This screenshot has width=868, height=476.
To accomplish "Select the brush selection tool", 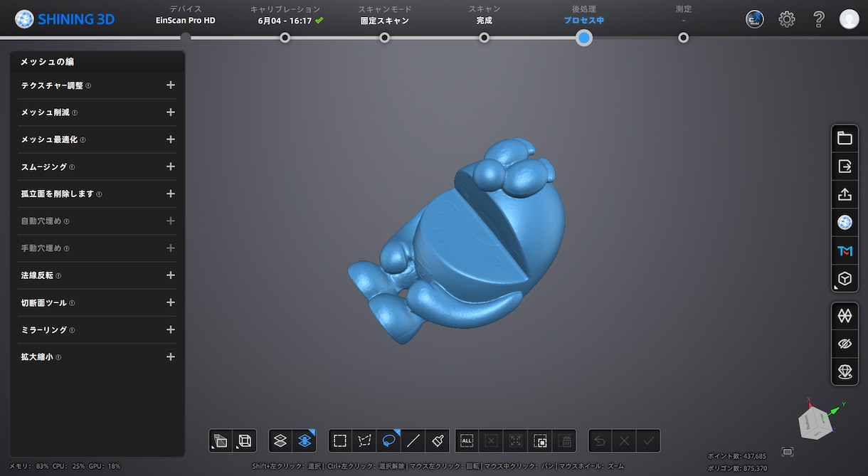I will [x=438, y=441].
